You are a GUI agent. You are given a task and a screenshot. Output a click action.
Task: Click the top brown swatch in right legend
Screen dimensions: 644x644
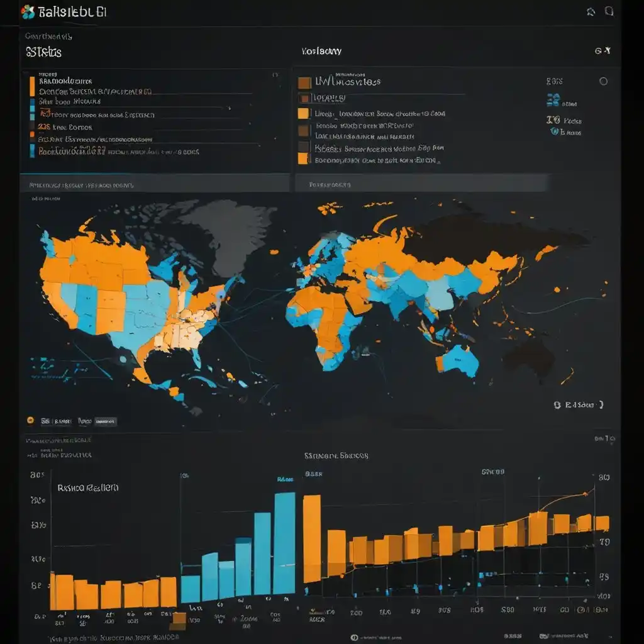(x=304, y=82)
